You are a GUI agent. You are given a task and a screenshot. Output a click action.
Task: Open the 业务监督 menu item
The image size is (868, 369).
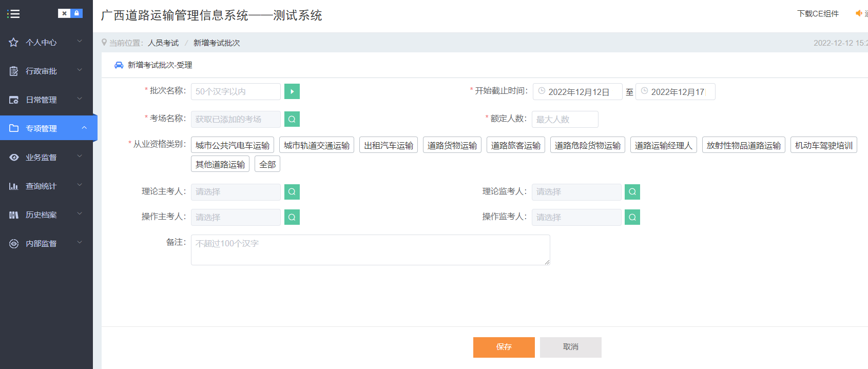[x=46, y=157]
